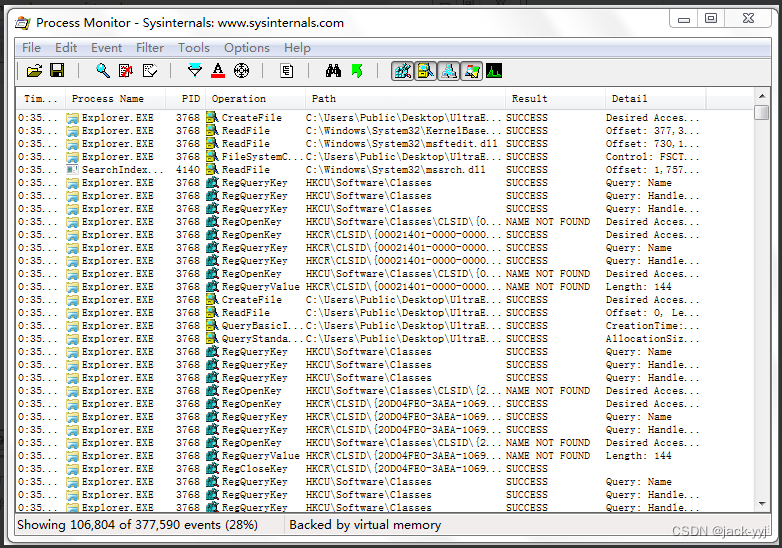Click the scrollbar up arrow

click(762, 96)
